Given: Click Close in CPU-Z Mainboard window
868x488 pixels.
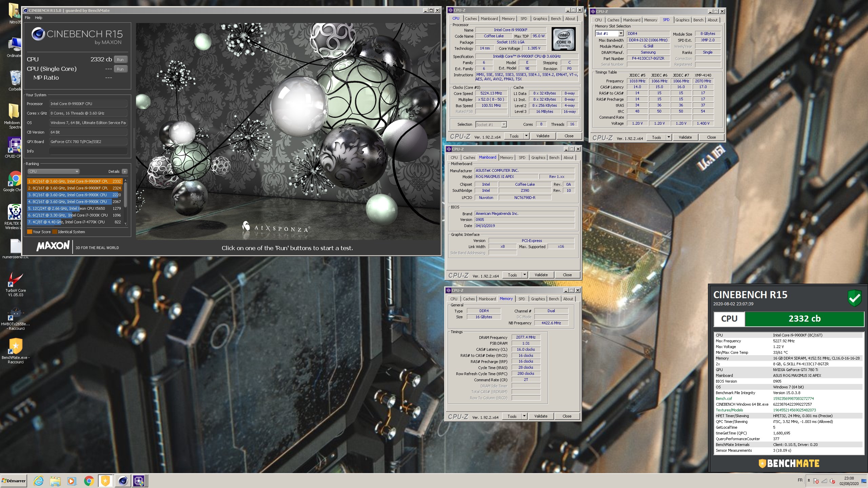Looking at the screenshot, I should (567, 275).
